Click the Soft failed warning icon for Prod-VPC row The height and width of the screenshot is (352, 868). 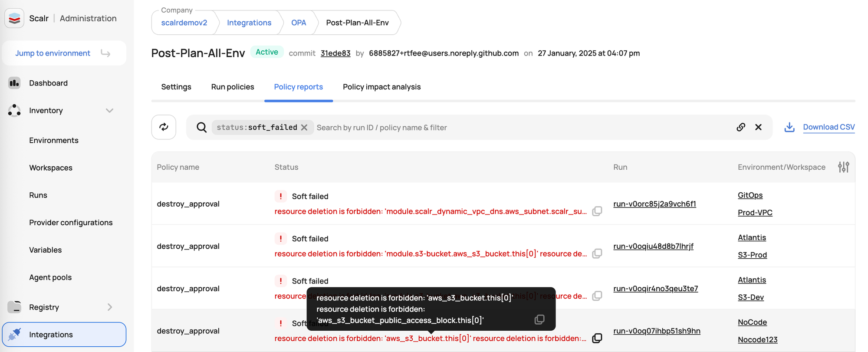(x=281, y=196)
